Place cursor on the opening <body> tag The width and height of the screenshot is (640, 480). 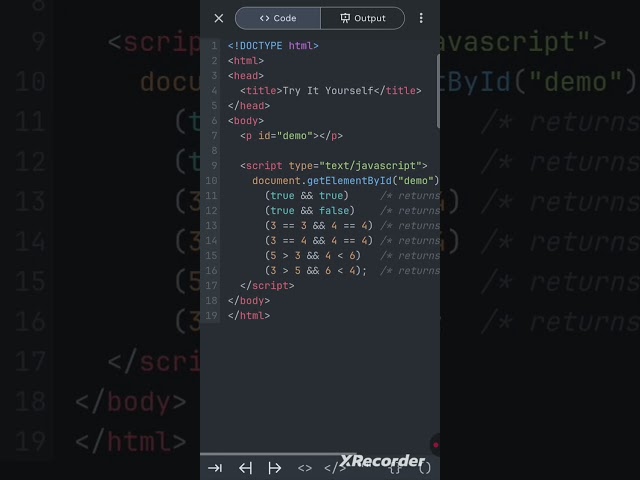pyautogui.click(x=246, y=121)
